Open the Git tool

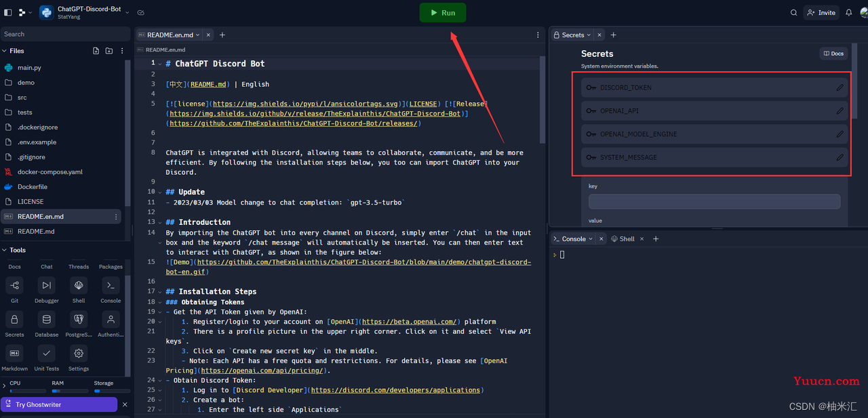coord(14,290)
